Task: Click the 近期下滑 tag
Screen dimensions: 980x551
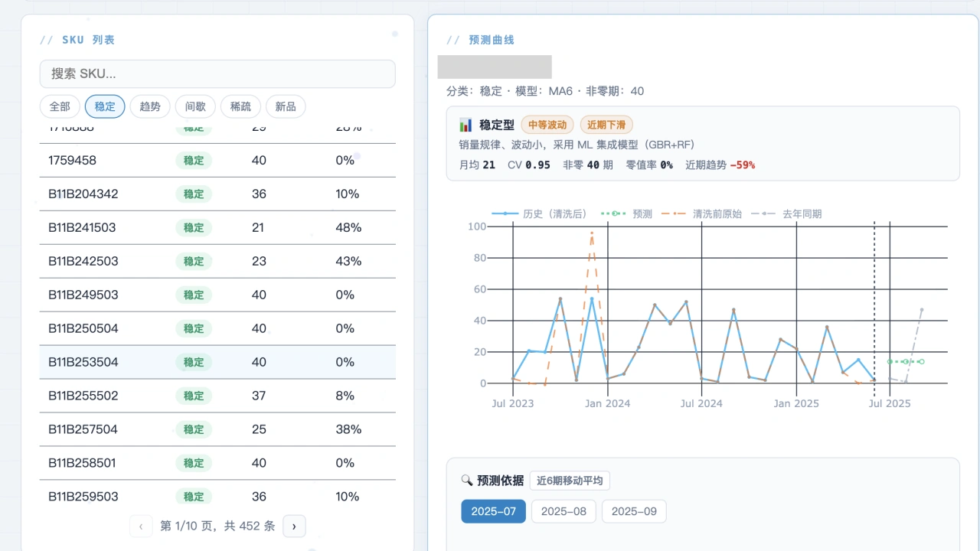Action: coord(606,124)
